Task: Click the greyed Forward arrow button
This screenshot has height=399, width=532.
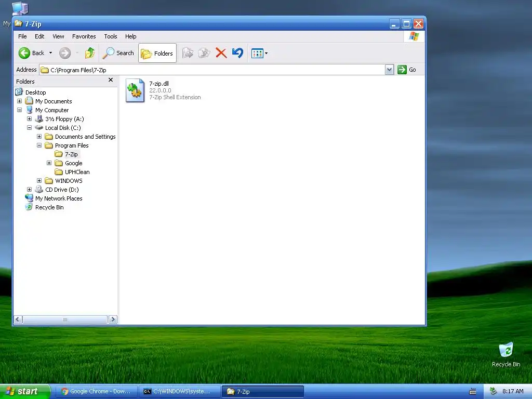Action: tap(65, 53)
